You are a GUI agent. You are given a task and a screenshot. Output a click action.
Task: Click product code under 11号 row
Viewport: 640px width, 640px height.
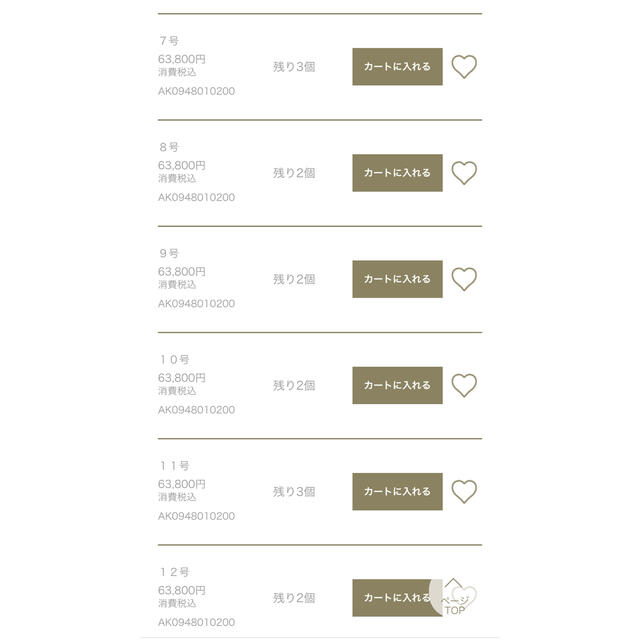[x=196, y=516]
